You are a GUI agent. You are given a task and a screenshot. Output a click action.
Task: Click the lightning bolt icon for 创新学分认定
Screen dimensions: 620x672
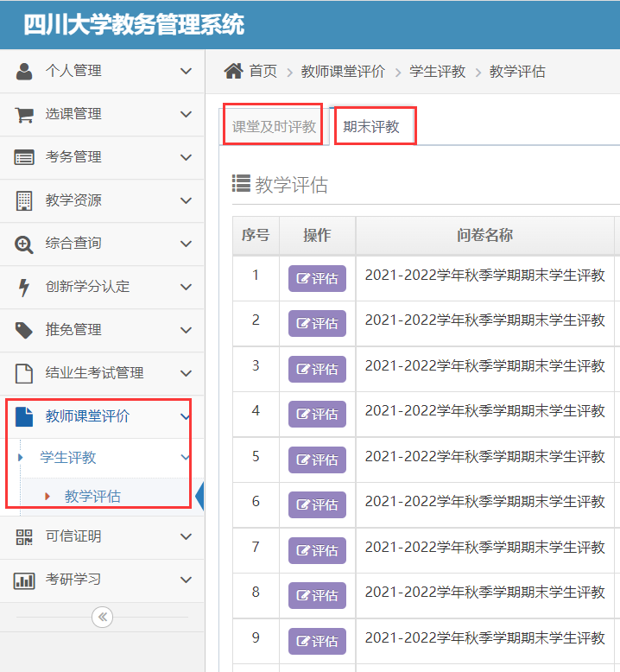(x=24, y=287)
